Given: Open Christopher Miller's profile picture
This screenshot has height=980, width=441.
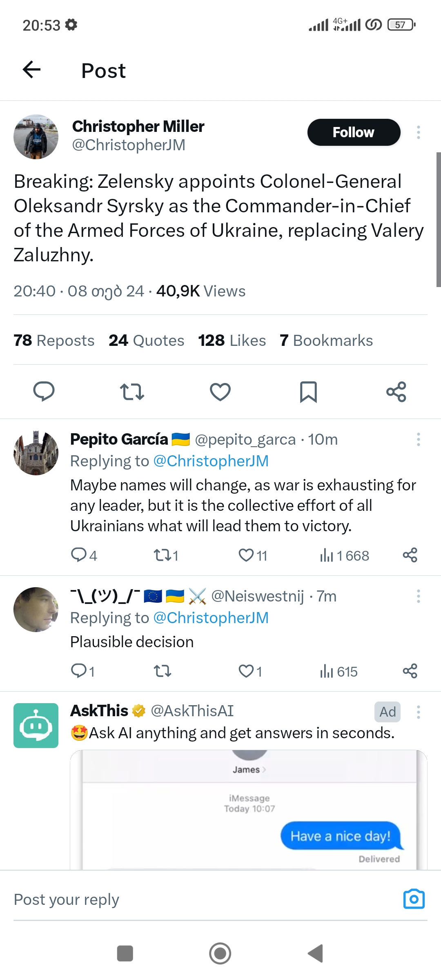Looking at the screenshot, I should tap(36, 137).
